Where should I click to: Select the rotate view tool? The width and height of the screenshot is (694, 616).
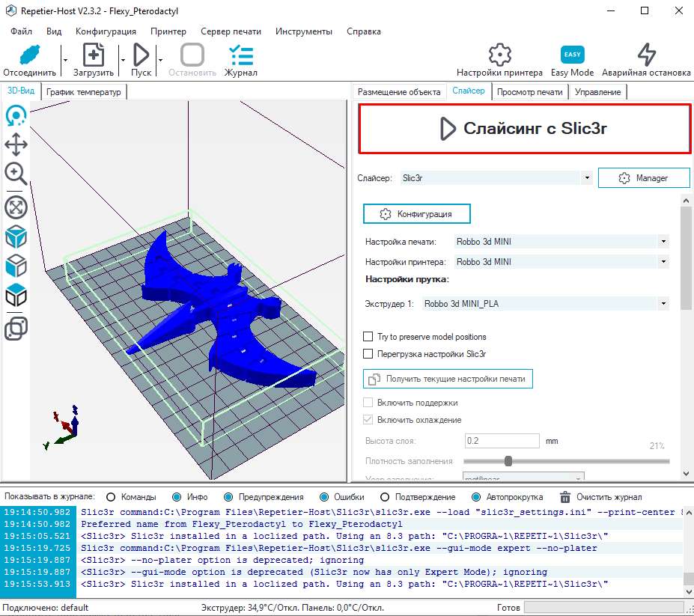(16, 116)
